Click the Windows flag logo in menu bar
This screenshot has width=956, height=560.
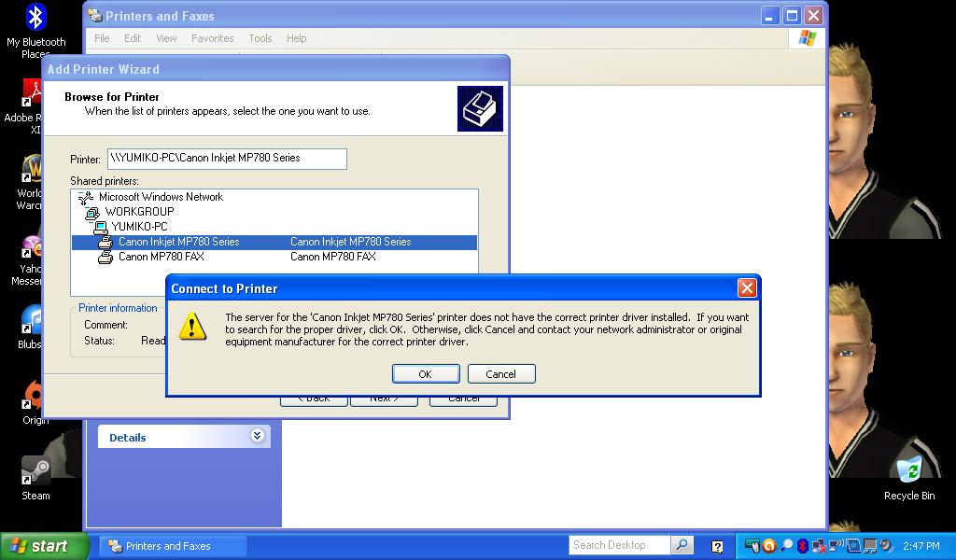pyautogui.click(x=808, y=37)
